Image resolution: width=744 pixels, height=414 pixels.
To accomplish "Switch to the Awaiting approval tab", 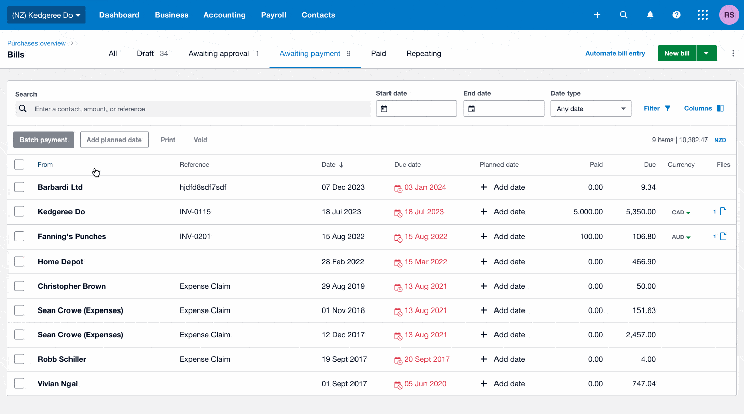I will (223, 54).
